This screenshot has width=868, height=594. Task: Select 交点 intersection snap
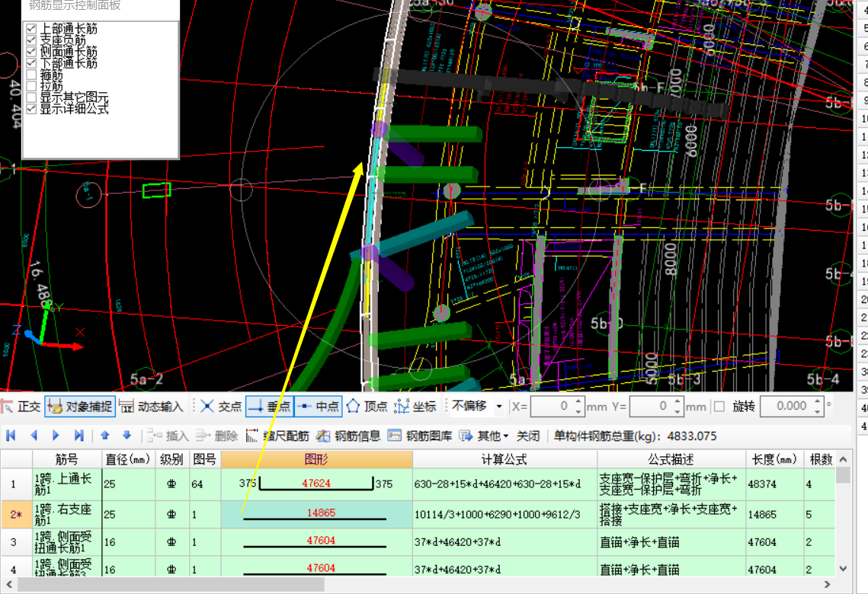[x=221, y=407]
